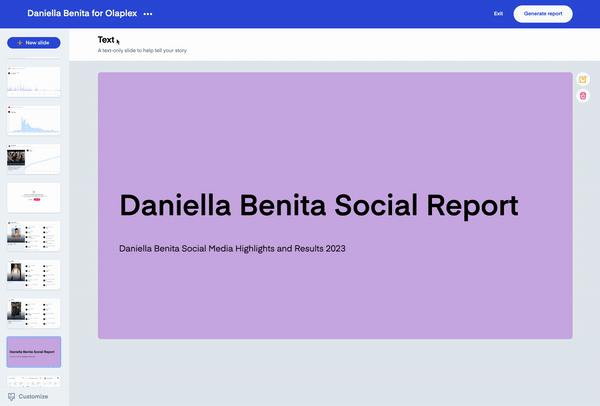
Task: Click the yellow edit slide icon
Action: (583, 79)
